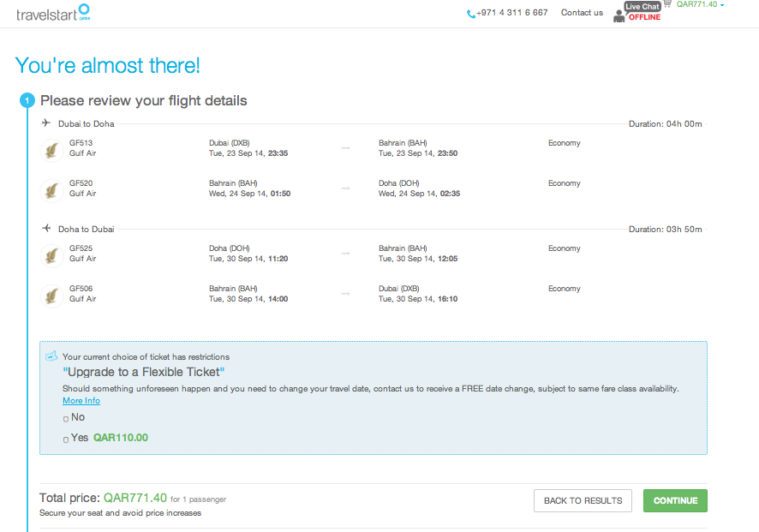Click the arrow between Dubai and Bahrain
This screenshot has height=532, width=759.
345,148
